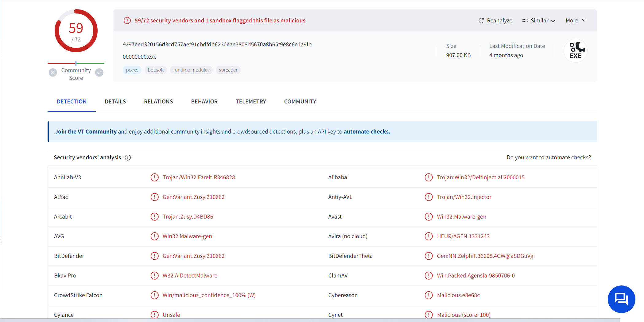Click the Similar search icon

tap(525, 21)
